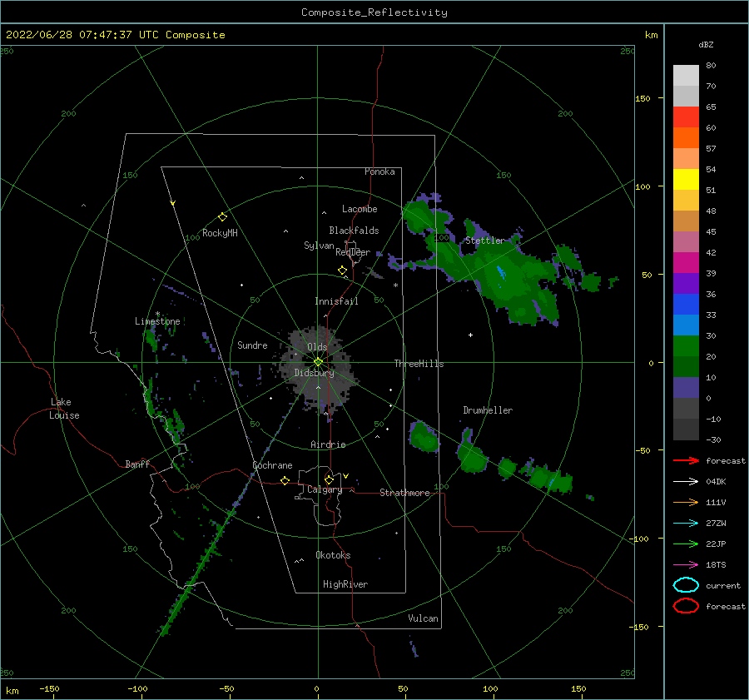Click the Strathmore label
Viewport: 749px width, 700px height.
pos(404,493)
